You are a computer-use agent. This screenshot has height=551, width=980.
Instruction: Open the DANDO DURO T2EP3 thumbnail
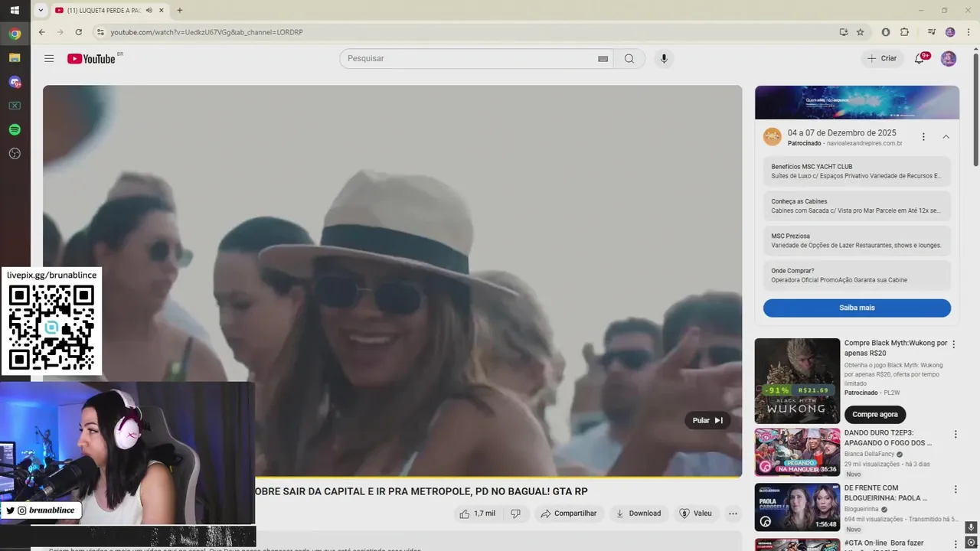(x=797, y=452)
